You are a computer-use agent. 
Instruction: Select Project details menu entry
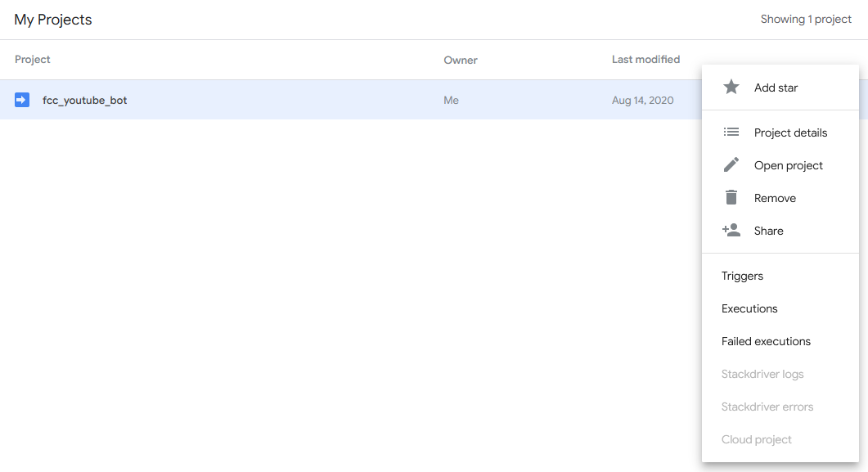[780, 133]
